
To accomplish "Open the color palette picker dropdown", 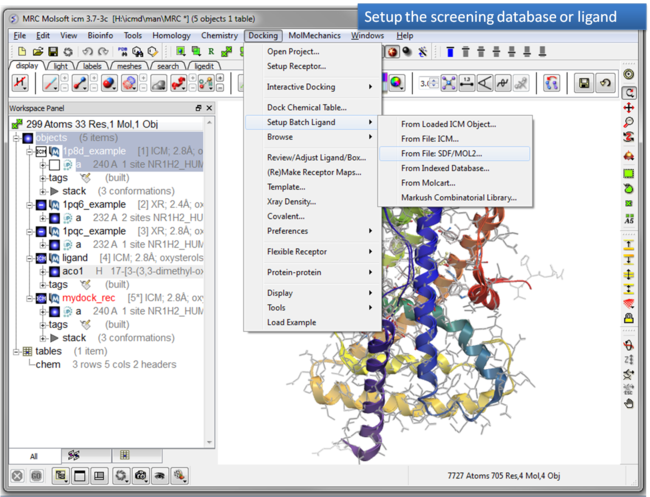I will pyautogui.click(x=396, y=85).
